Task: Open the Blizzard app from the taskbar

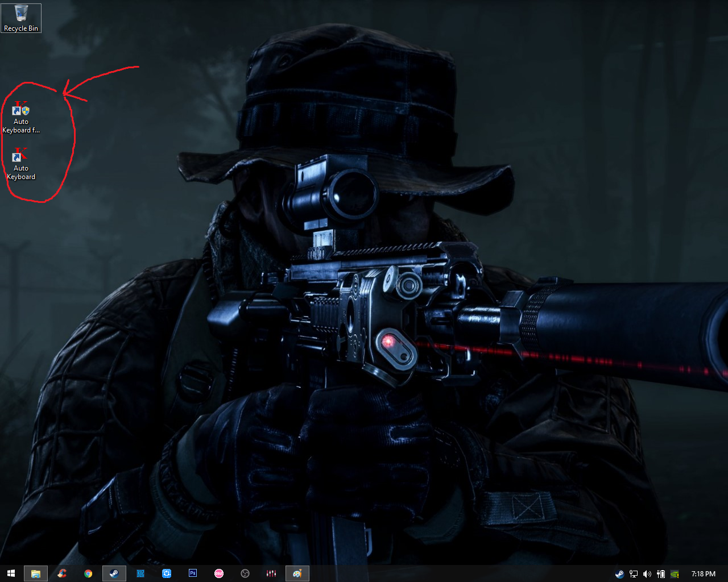Action: pyautogui.click(x=140, y=573)
